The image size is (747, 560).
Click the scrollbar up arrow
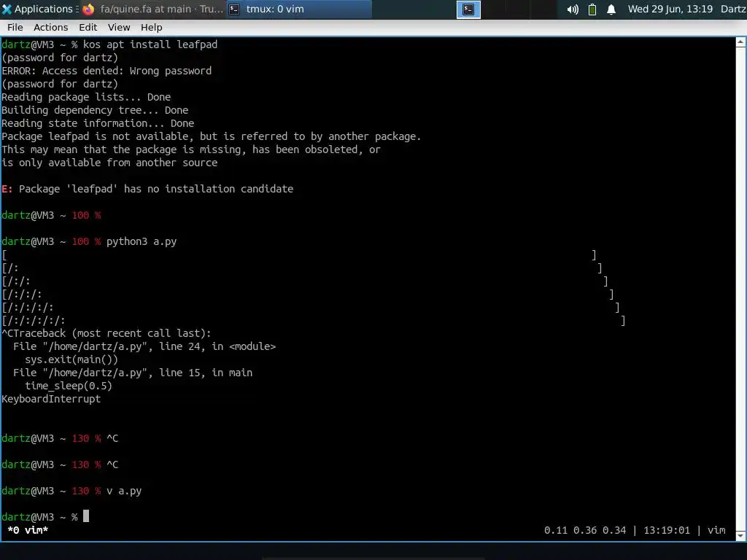pos(741,42)
